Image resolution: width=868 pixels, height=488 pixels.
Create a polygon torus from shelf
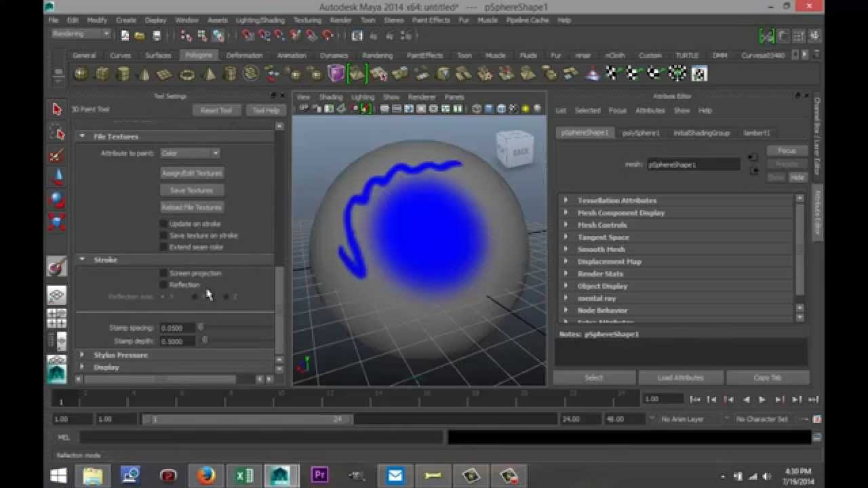[x=186, y=74]
